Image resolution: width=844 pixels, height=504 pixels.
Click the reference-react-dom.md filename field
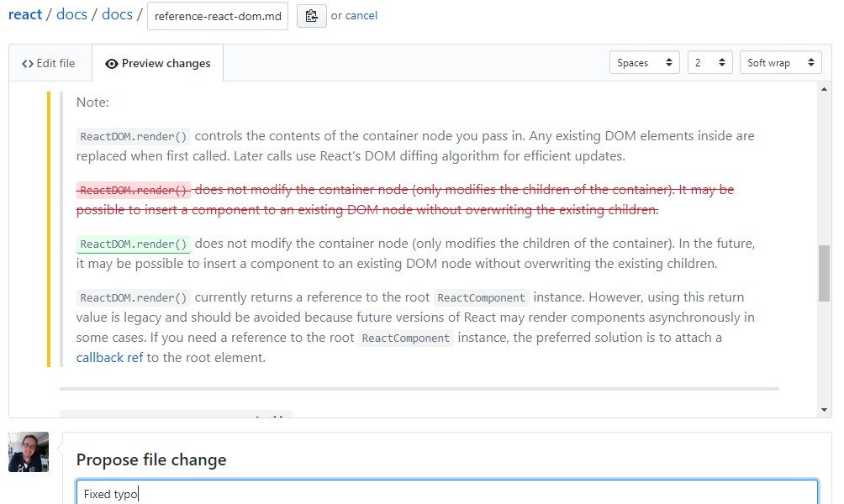[218, 16]
